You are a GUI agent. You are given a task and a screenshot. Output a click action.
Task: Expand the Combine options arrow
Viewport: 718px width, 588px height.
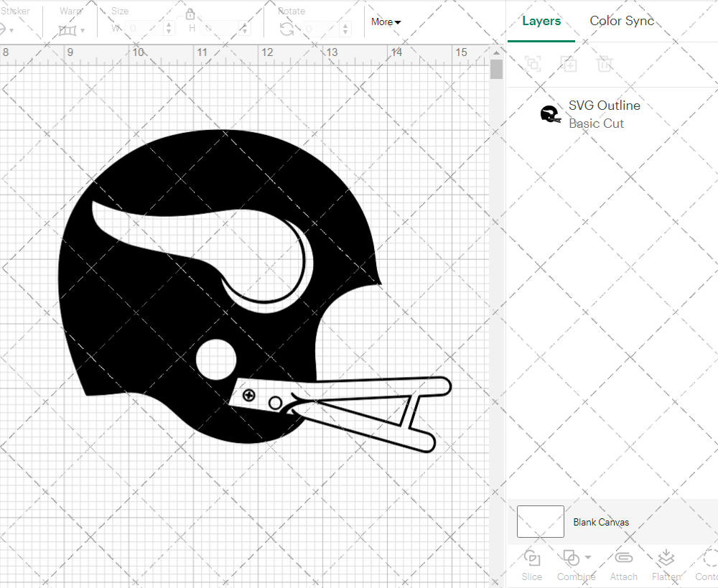click(x=589, y=557)
